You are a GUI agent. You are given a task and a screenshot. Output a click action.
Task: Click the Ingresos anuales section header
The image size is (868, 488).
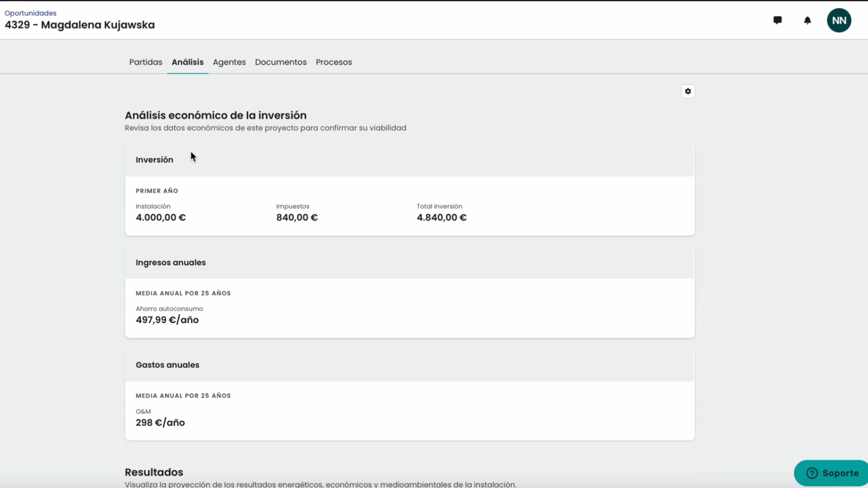click(410, 263)
